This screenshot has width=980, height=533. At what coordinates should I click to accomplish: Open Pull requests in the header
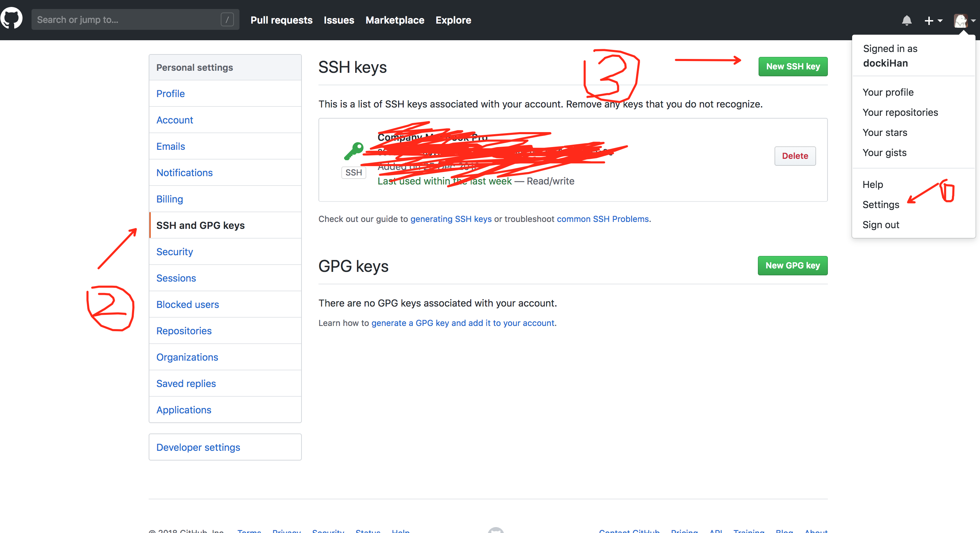tap(281, 20)
